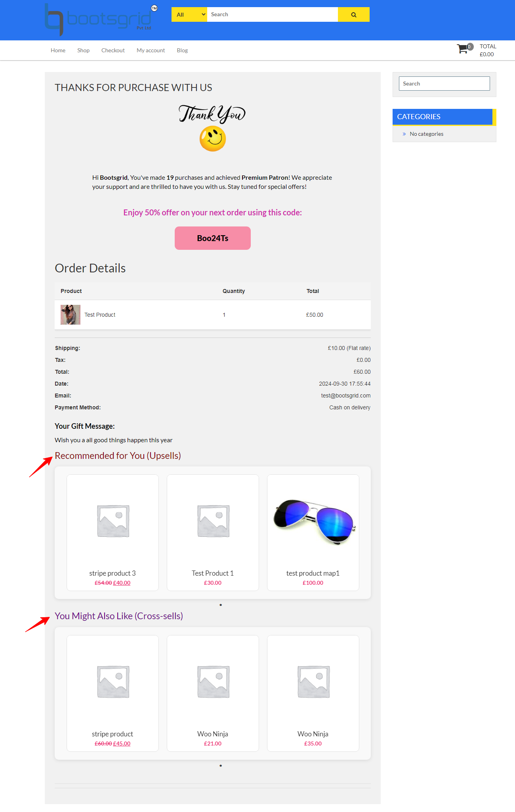Expand the All categories dropdown
This screenshot has width=515, height=812.
[x=189, y=15]
